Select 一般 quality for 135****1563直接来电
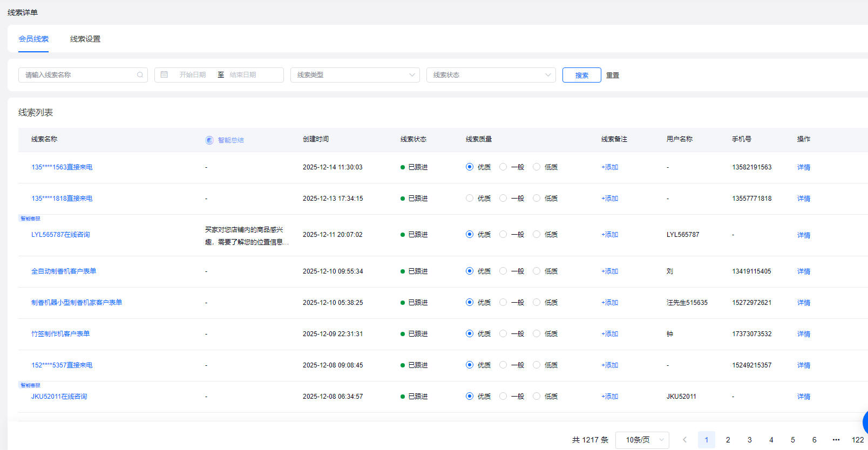The image size is (868, 450). point(503,167)
